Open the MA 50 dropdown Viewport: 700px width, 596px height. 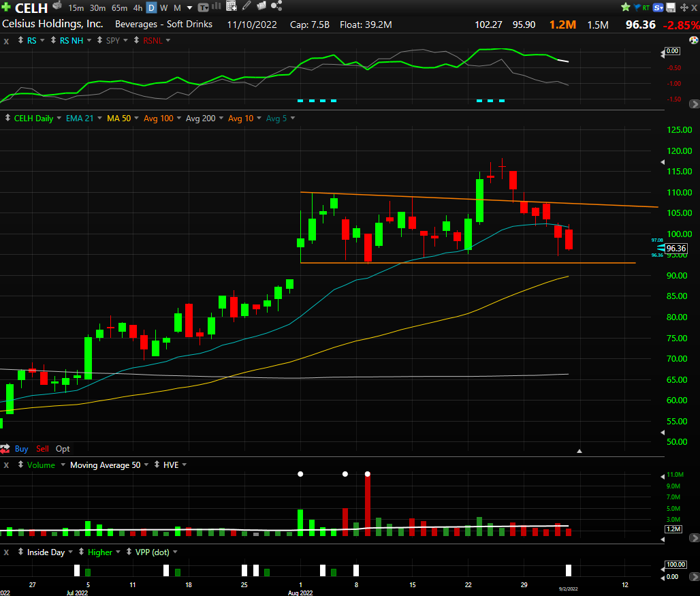tap(136, 119)
